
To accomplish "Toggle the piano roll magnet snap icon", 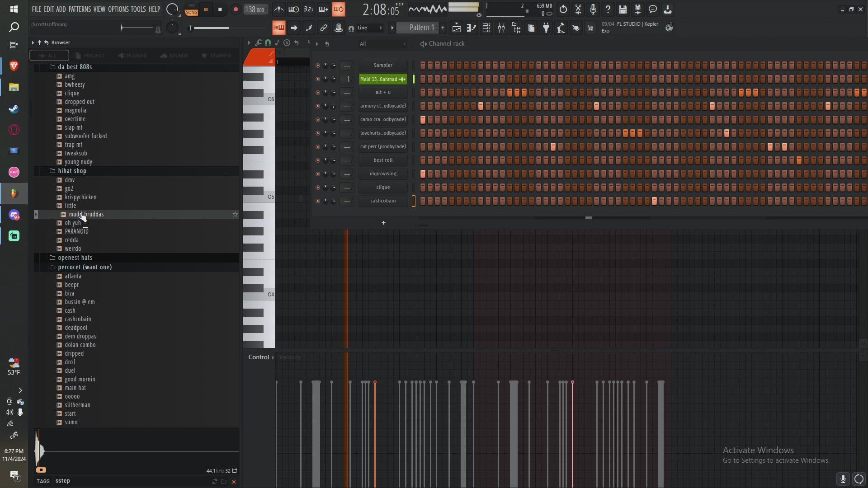I will point(268,42).
